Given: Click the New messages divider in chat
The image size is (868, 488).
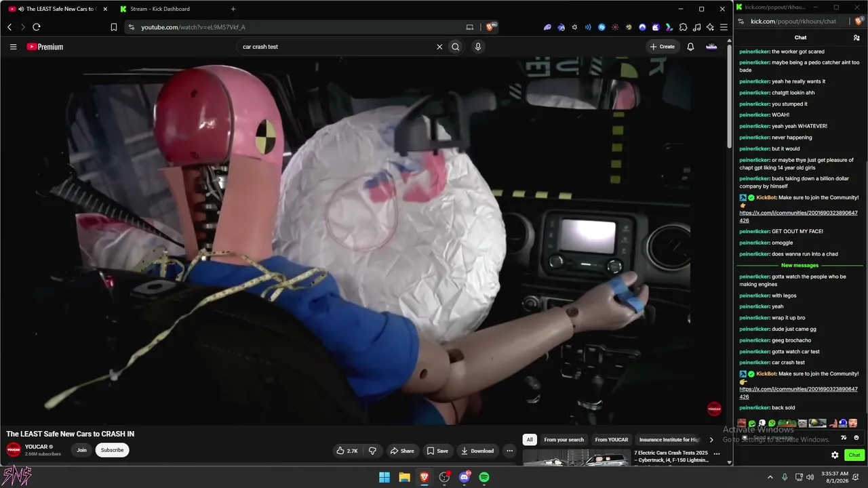Looking at the screenshot, I should tap(800, 265).
